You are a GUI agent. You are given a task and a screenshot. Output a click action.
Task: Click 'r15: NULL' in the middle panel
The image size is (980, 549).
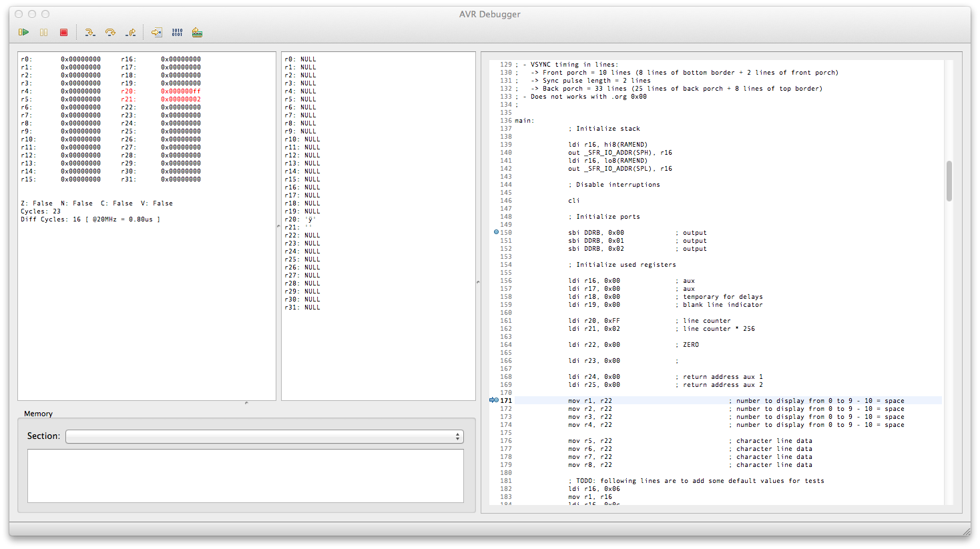click(302, 179)
